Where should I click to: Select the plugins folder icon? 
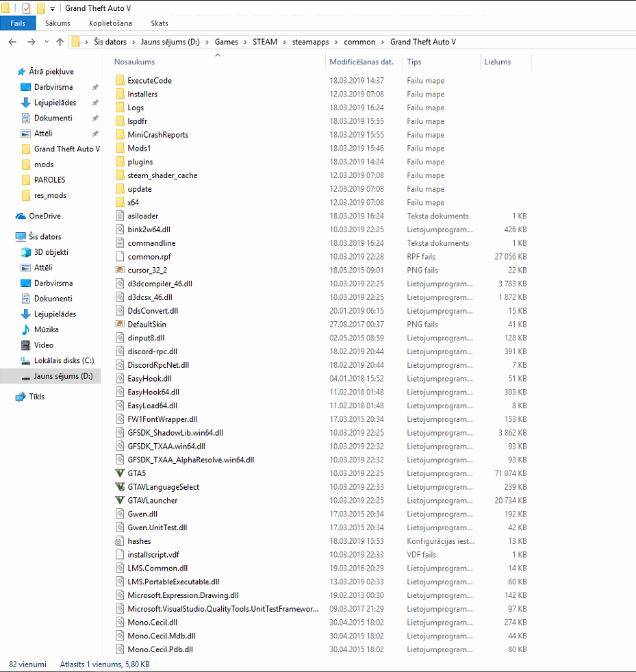click(x=120, y=162)
